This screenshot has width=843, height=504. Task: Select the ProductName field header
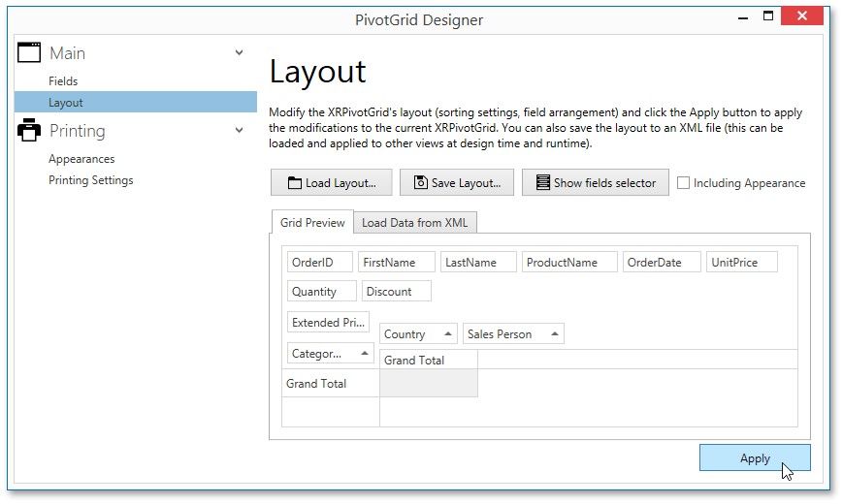(569, 263)
